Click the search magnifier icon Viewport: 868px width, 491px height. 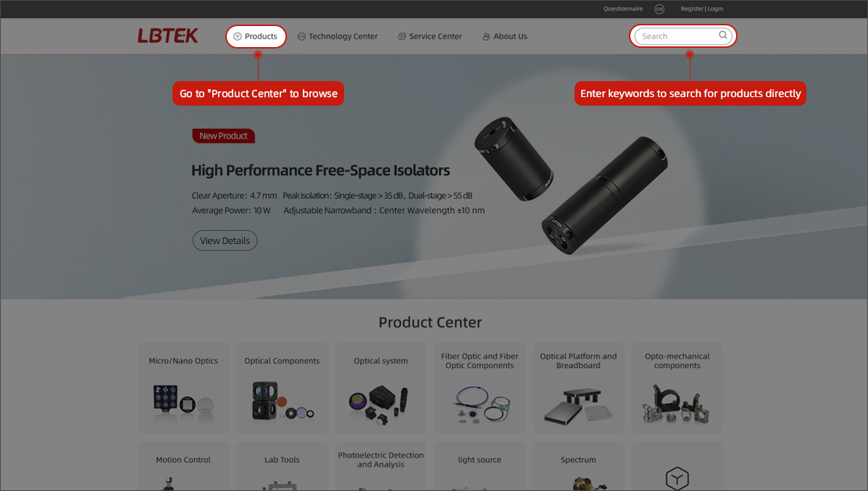(723, 35)
